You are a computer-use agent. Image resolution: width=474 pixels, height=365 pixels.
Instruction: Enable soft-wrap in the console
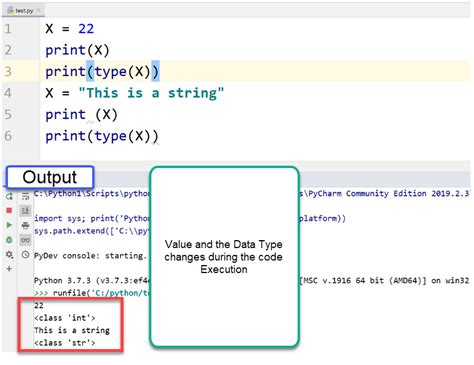point(25,196)
